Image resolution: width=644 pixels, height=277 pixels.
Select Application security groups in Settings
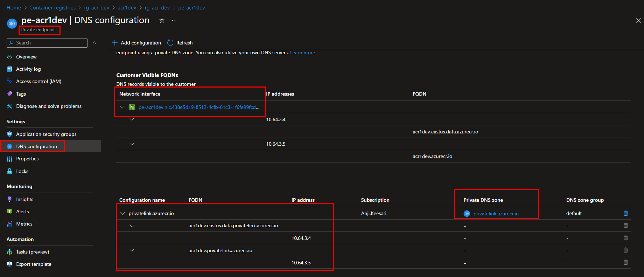pyautogui.click(x=46, y=134)
